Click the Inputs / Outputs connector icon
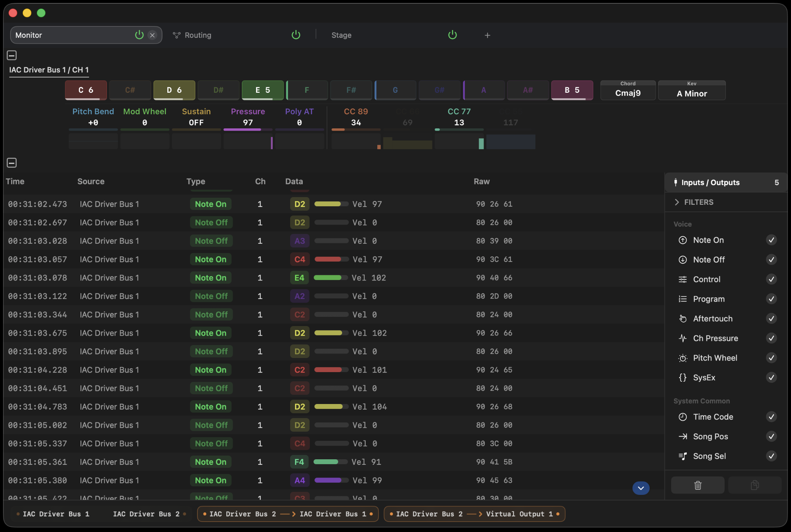 [676, 182]
